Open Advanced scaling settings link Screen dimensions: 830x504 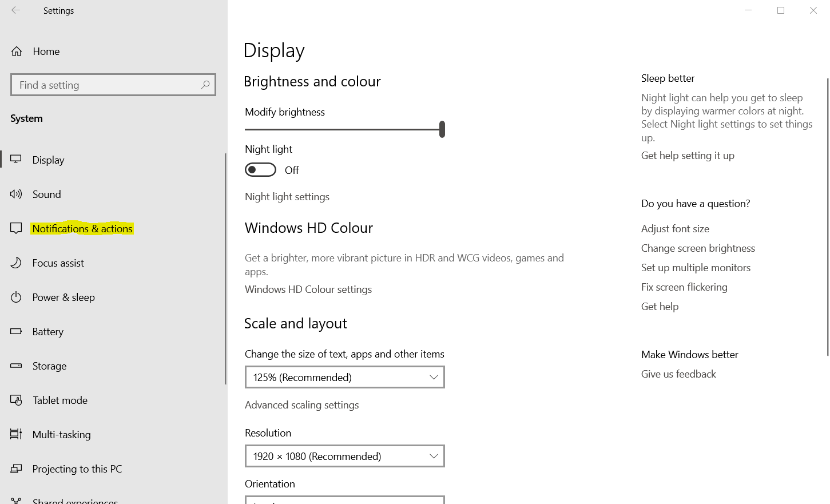[x=302, y=405]
